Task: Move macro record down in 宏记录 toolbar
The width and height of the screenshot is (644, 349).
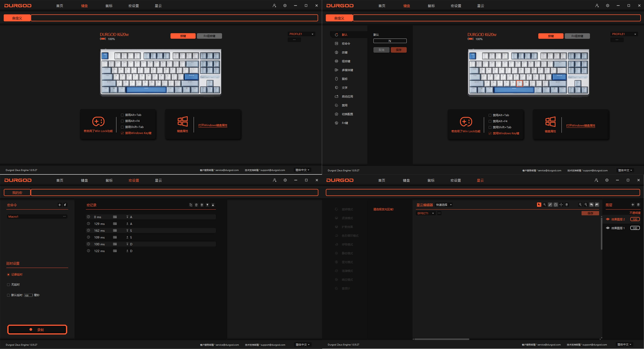Action: point(207,205)
